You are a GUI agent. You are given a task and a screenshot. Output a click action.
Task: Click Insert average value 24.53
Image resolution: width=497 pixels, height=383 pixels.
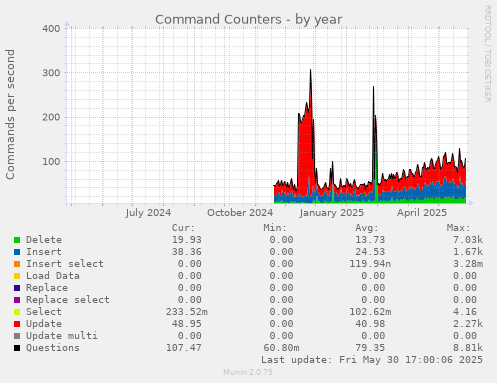(370, 252)
